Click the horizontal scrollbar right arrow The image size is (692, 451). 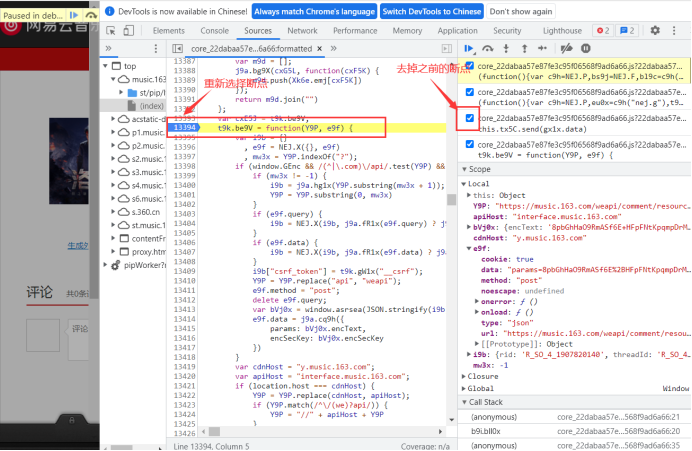point(440,432)
